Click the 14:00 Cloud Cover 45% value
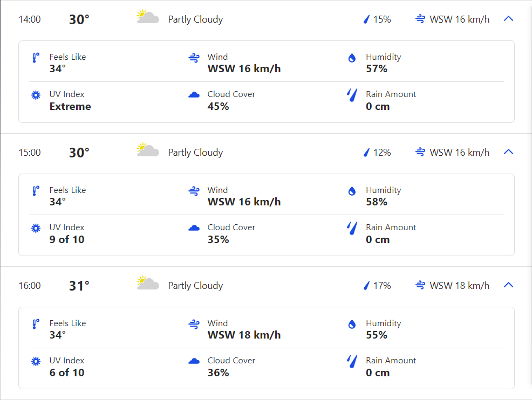Image resolution: width=532 pixels, height=400 pixels. click(218, 106)
